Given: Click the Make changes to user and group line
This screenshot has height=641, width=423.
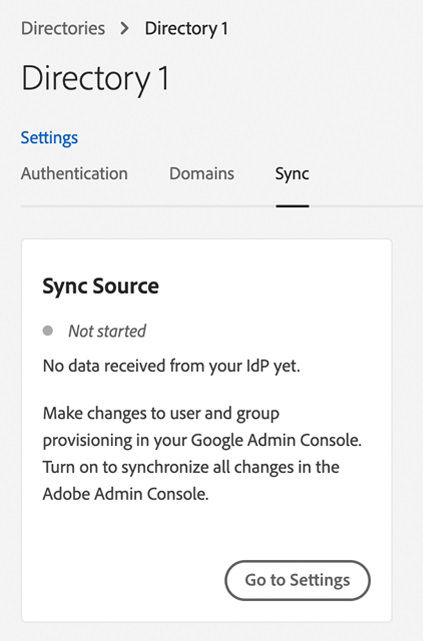Looking at the screenshot, I should tap(161, 414).
